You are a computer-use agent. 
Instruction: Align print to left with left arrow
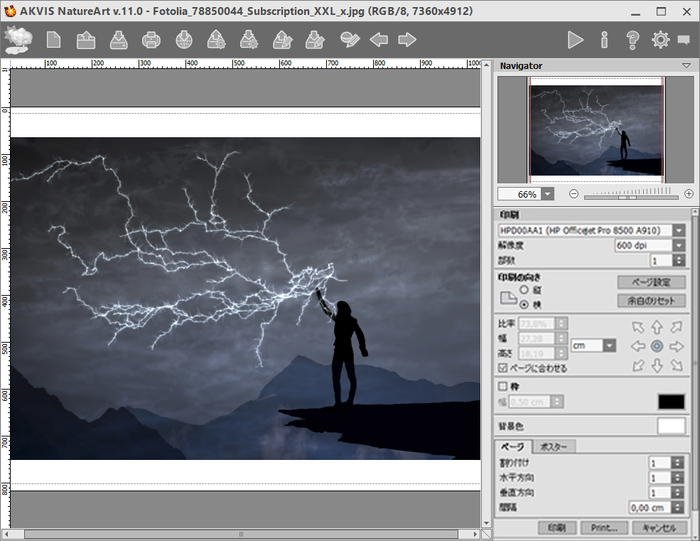pyautogui.click(x=638, y=346)
